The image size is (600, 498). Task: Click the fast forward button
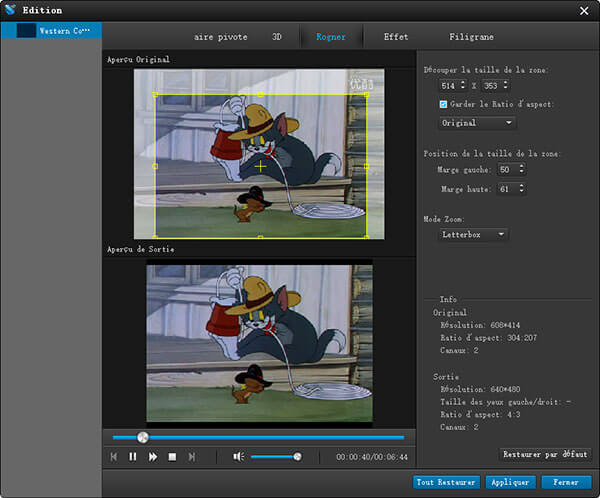(x=153, y=457)
